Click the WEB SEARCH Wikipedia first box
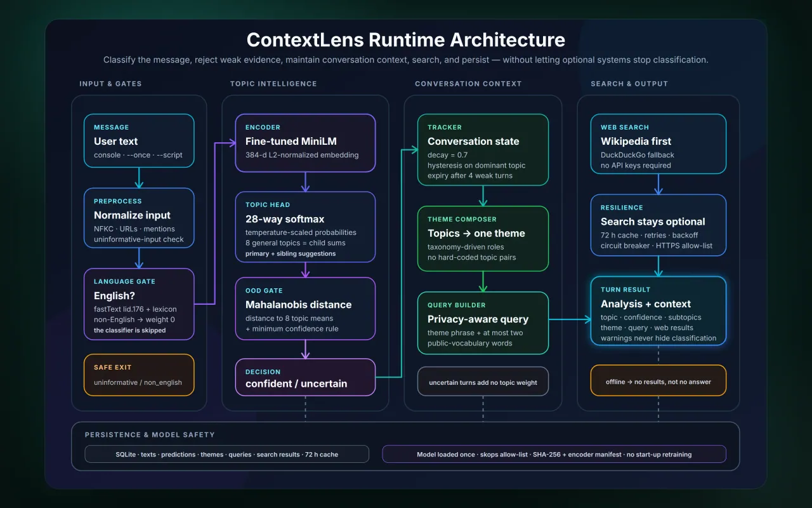 coord(658,145)
